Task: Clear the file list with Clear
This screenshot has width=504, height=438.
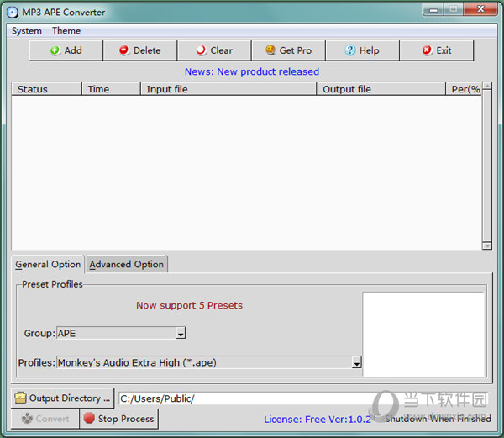Action: [x=214, y=50]
